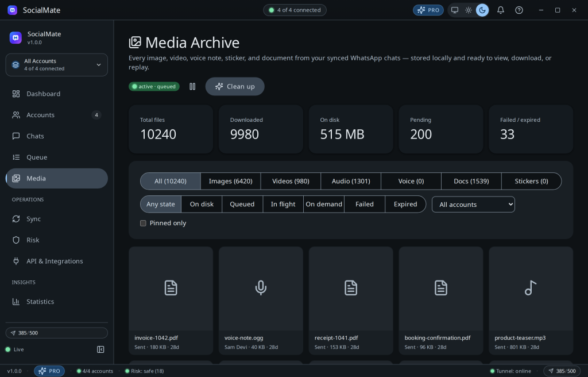
Task: Filter media by Queued state
Action: click(x=242, y=204)
